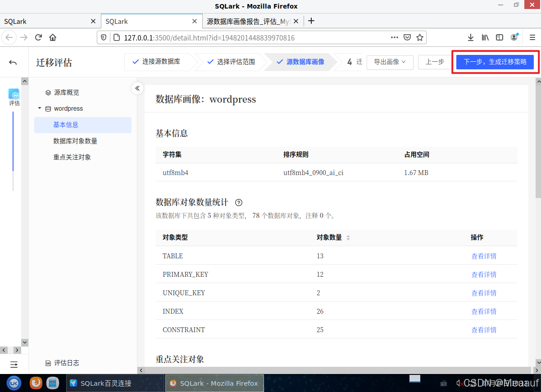Launch Firefox from the taskbar icon

tap(36, 383)
